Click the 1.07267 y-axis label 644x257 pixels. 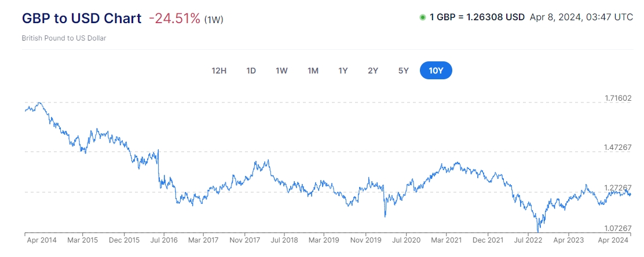tap(616, 229)
